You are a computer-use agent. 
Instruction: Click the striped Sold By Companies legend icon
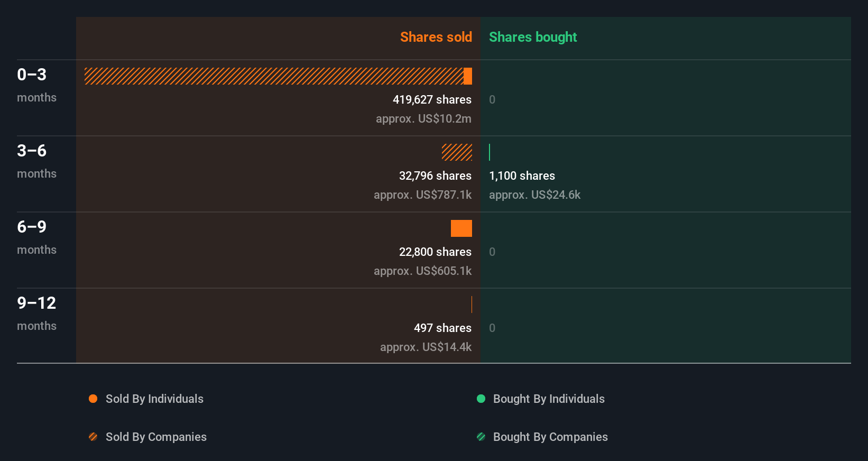pyautogui.click(x=93, y=437)
